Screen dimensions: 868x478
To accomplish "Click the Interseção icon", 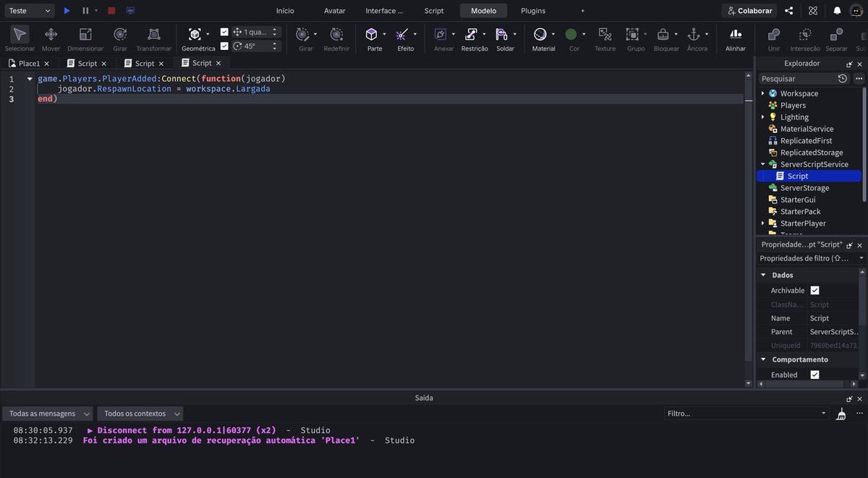I will [x=805, y=34].
